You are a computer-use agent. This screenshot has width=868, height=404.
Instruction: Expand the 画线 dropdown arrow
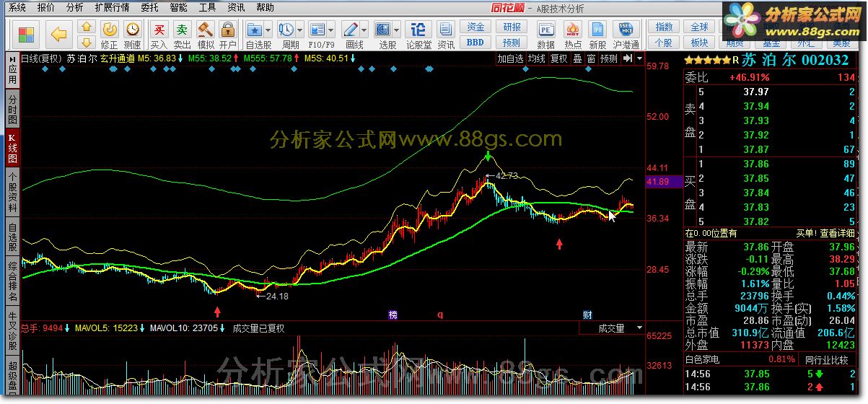(x=364, y=30)
